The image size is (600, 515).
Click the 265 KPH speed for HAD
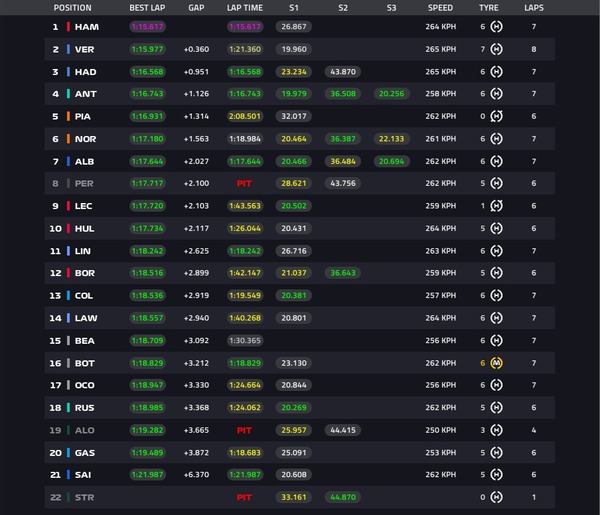[441, 72]
